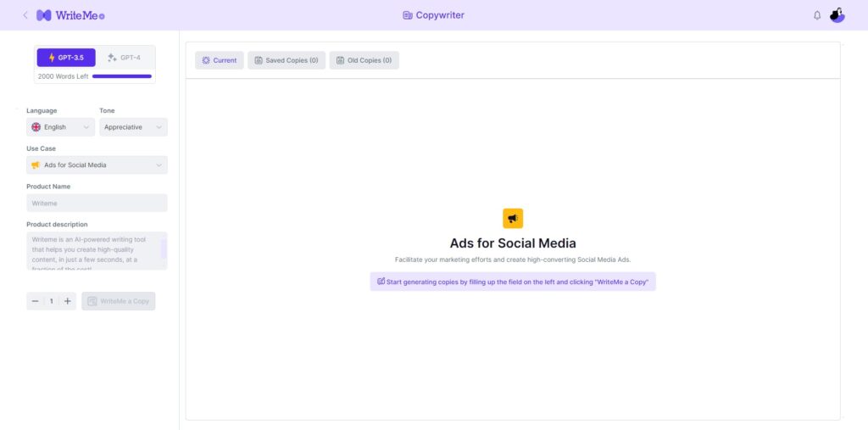Viewport: 868px width, 430px height.
Task: Select the GPT-3.5 model
Action: 66,58
